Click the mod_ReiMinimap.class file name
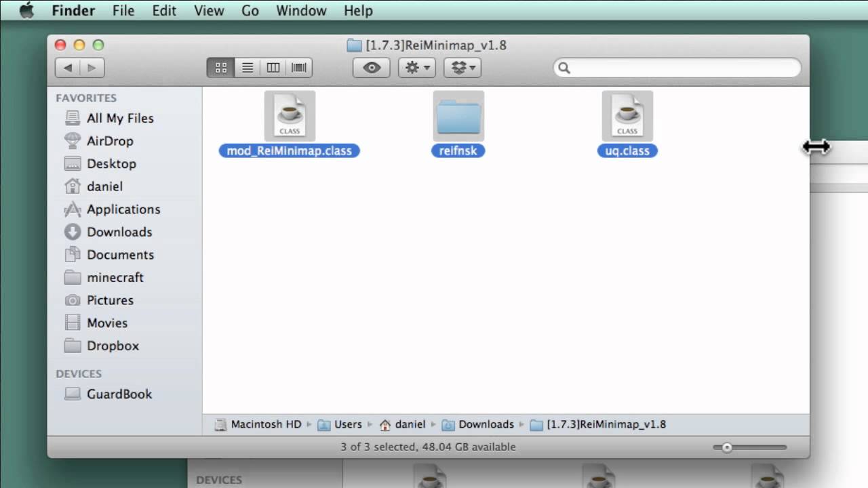Viewport: 868px width, 488px height. tap(290, 150)
